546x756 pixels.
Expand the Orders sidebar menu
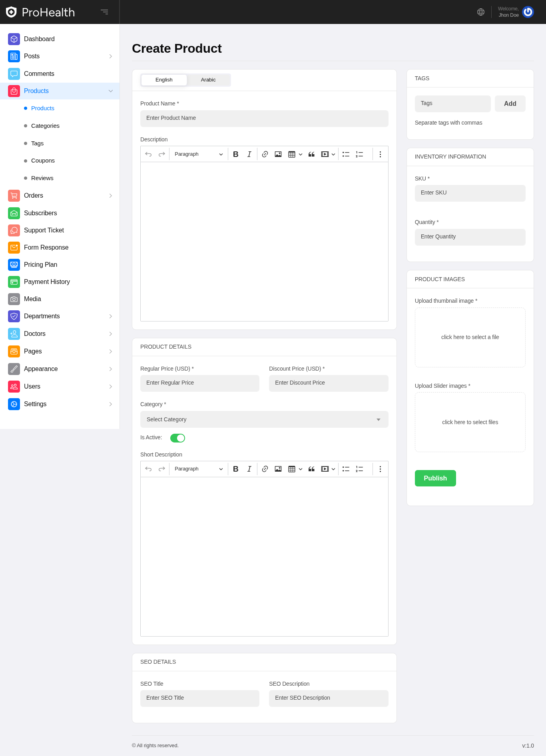coord(60,196)
